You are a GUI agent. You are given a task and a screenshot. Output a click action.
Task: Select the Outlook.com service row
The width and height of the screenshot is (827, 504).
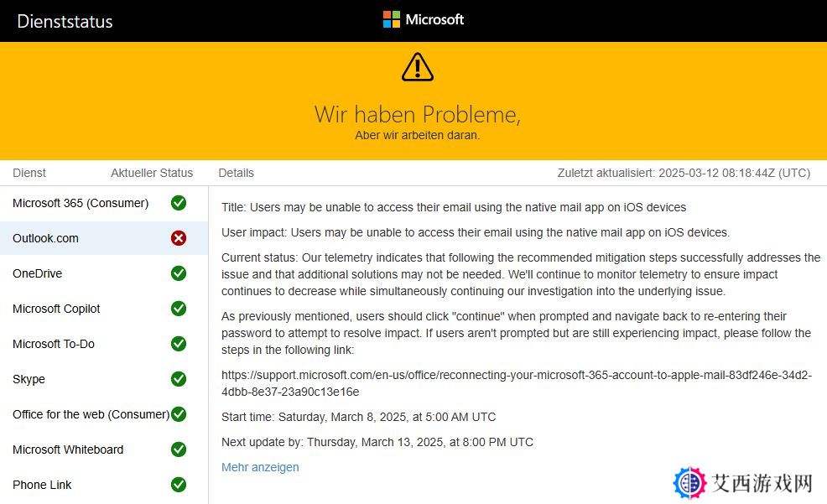coord(104,238)
